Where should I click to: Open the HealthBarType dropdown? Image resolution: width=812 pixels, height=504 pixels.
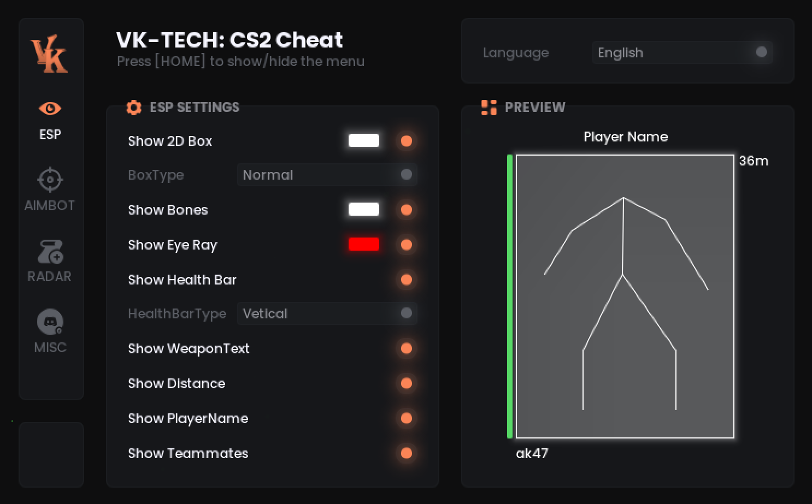[x=327, y=313]
